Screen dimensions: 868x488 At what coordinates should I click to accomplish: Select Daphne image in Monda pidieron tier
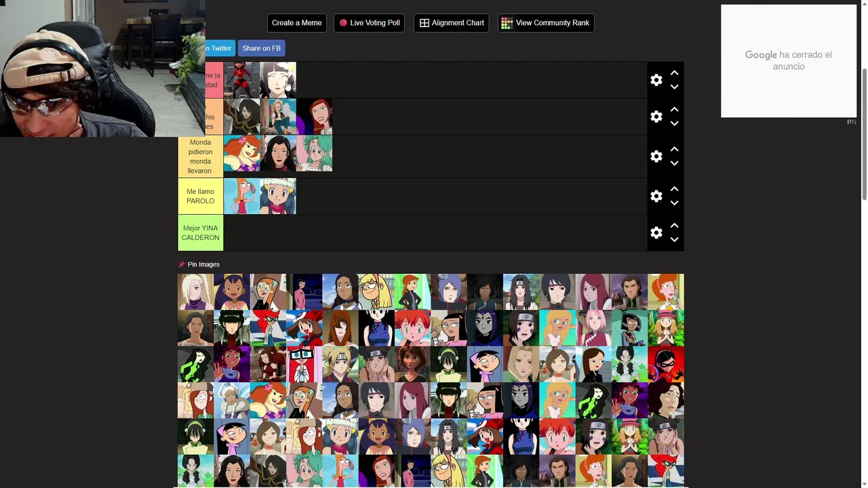[x=241, y=153]
